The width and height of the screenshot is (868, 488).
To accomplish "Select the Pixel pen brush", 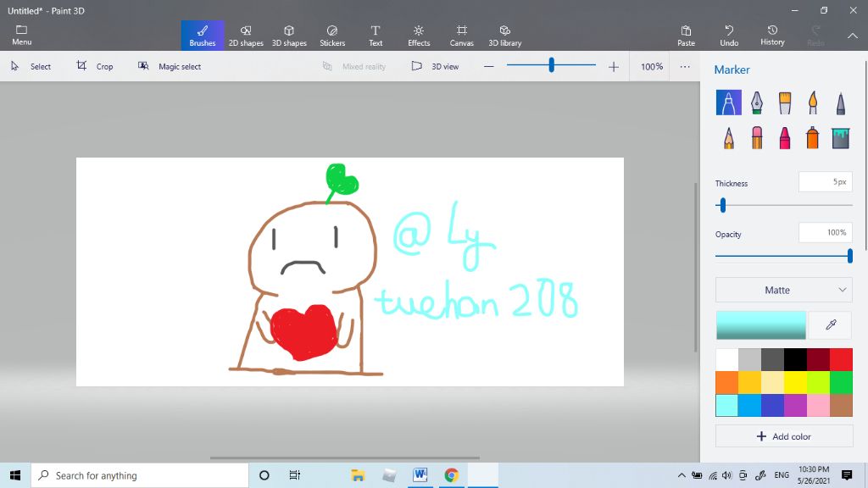I will [840, 103].
